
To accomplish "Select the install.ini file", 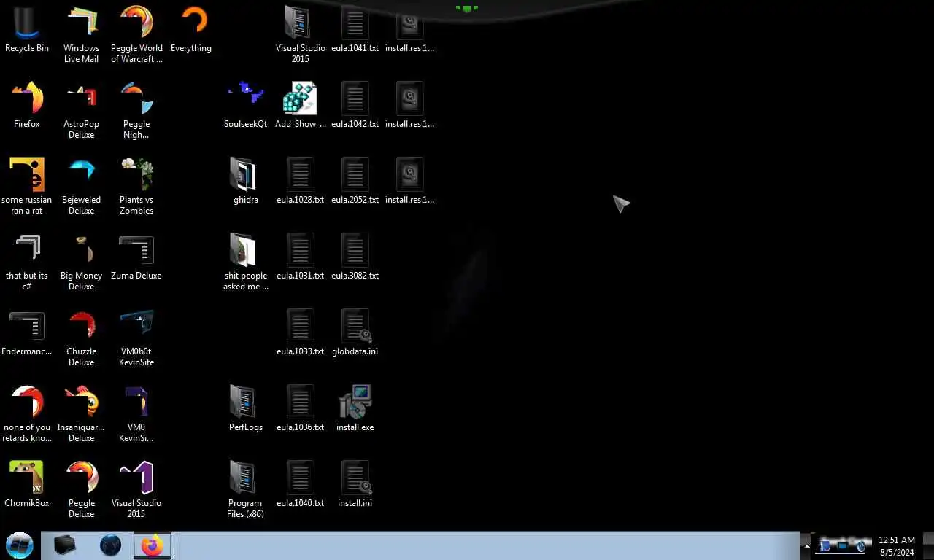I will pos(355,485).
